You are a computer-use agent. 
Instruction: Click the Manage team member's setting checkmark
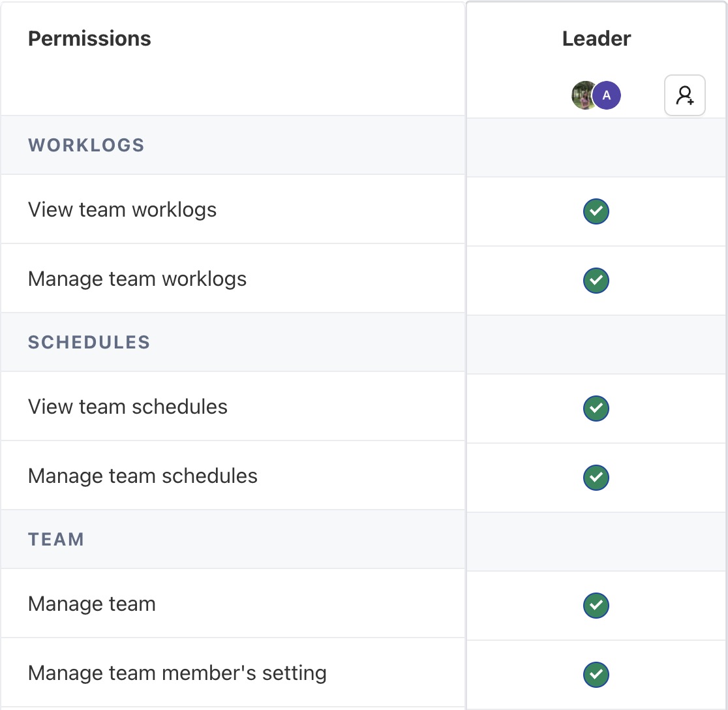[596, 675]
